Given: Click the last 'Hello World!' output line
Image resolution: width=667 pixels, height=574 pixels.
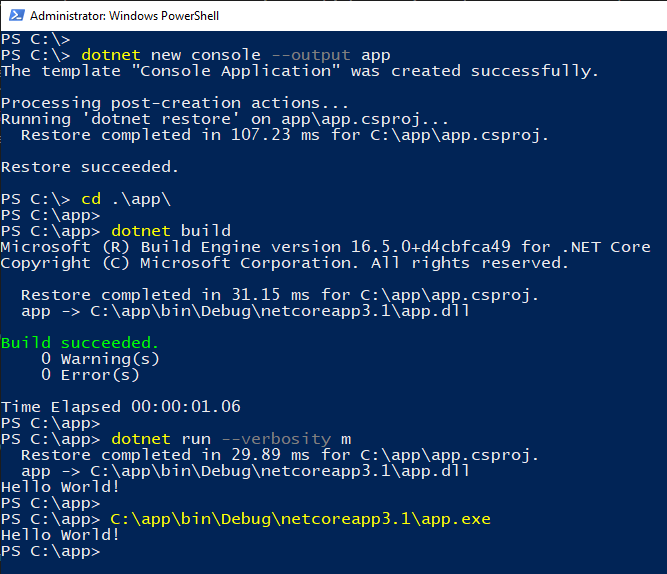Looking at the screenshot, I should tap(60, 535).
